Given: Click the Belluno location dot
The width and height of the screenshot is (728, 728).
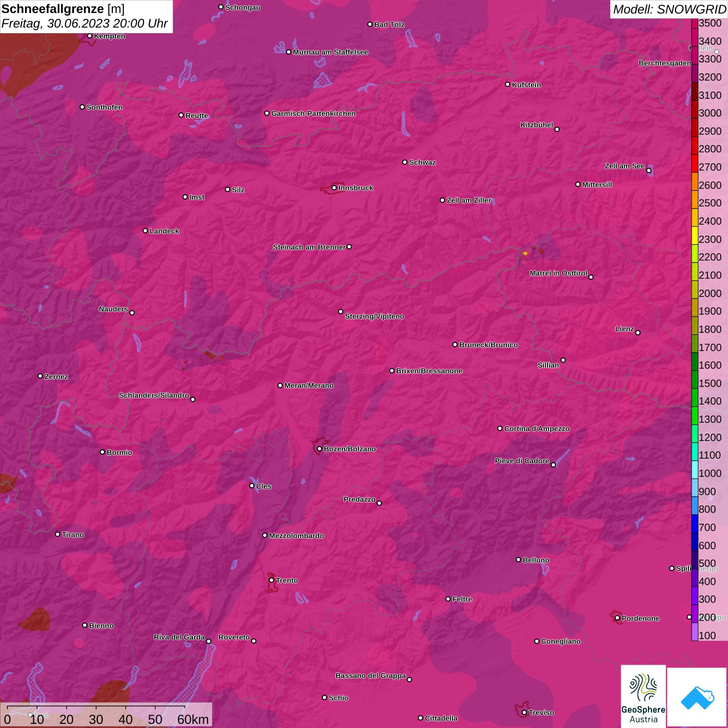Looking at the screenshot, I should pyautogui.click(x=518, y=560).
